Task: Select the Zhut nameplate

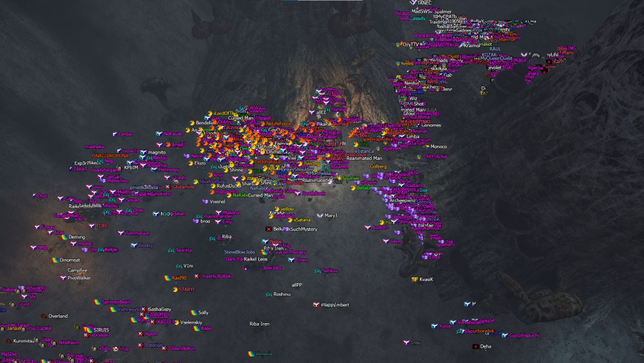Action: click(x=42, y=195)
